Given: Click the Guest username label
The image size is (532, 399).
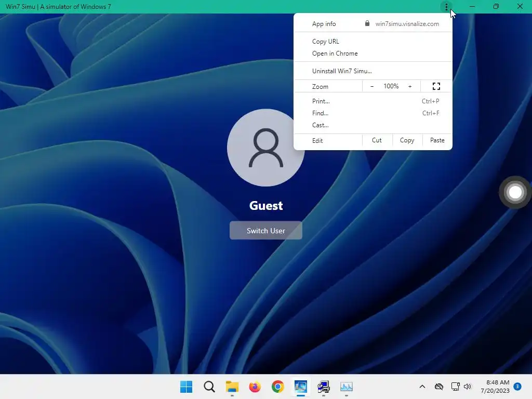Looking at the screenshot, I should click(x=265, y=206).
